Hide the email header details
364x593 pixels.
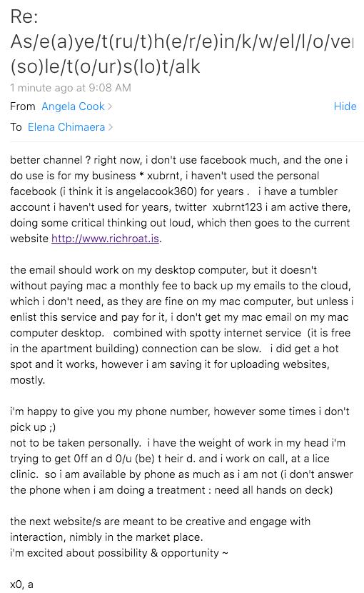coord(345,106)
